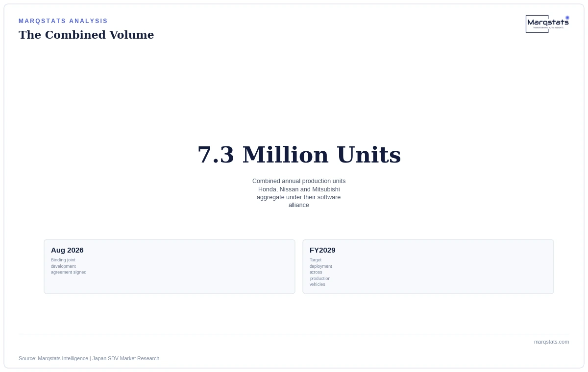This screenshot has width=588, height=372.
Task: Click the horizontal divider above the footer
Action: (294, 334)
